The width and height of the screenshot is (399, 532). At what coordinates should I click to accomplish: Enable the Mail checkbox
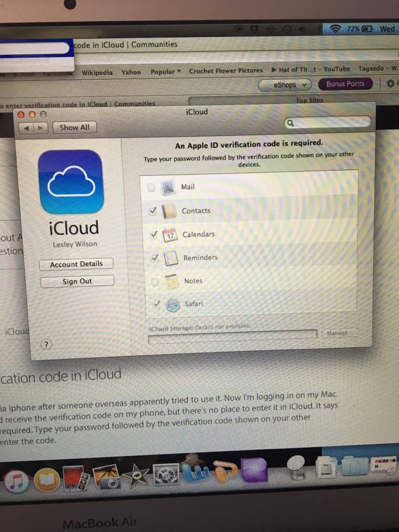tap(151, 187)
